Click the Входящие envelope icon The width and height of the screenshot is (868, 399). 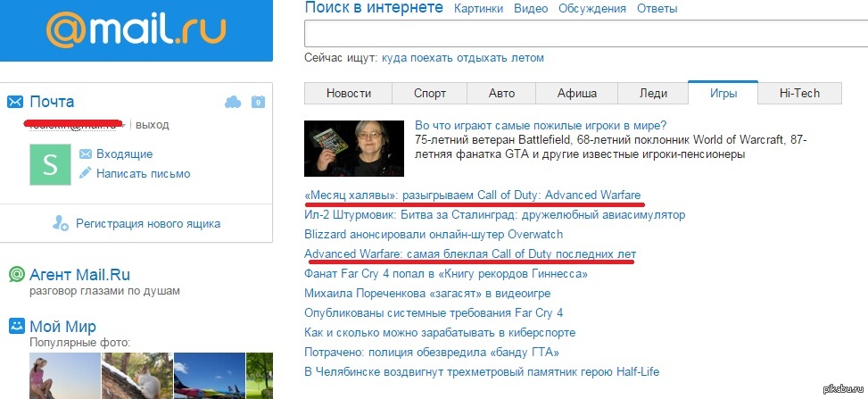[86, 154]
